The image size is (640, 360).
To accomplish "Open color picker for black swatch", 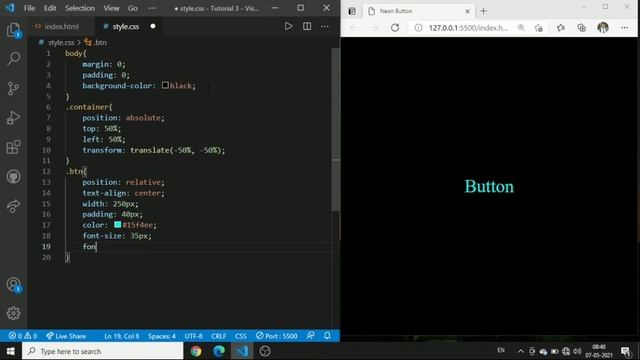I will point(165,85).
